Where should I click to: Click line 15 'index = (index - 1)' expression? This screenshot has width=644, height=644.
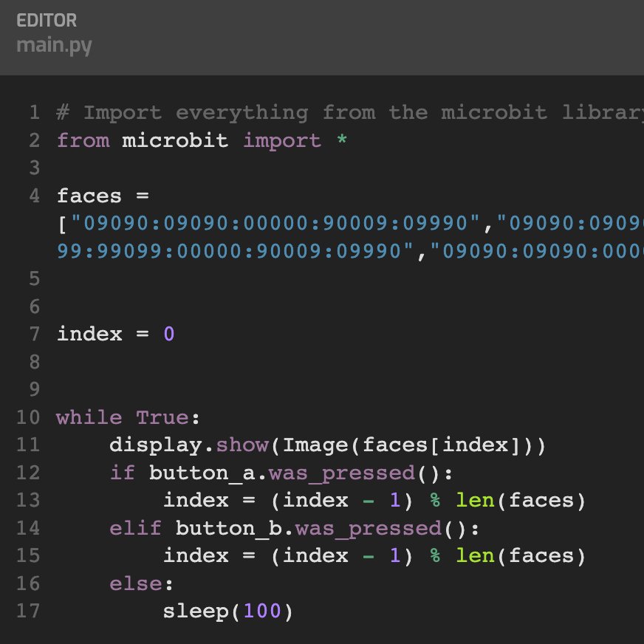[x=288, y=555]
